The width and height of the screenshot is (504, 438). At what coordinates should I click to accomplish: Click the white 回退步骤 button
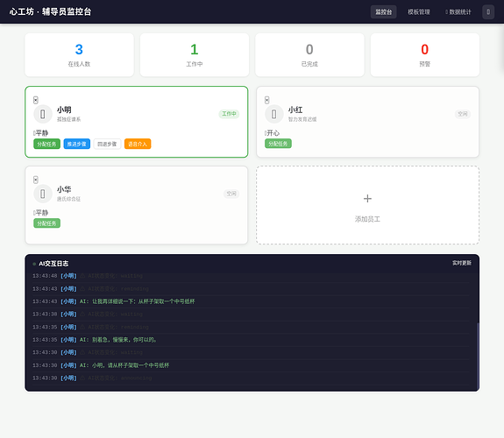107,144
